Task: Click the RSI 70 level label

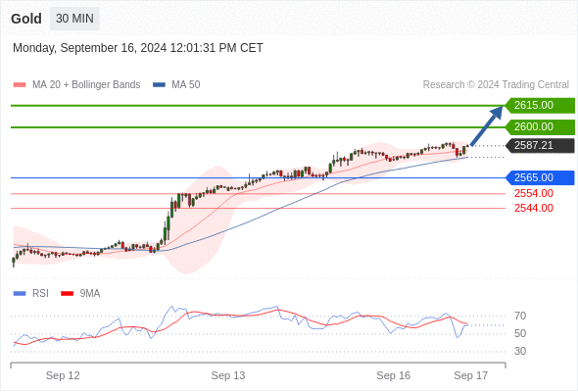Action: pyautogui.click(x=520, y=316)
